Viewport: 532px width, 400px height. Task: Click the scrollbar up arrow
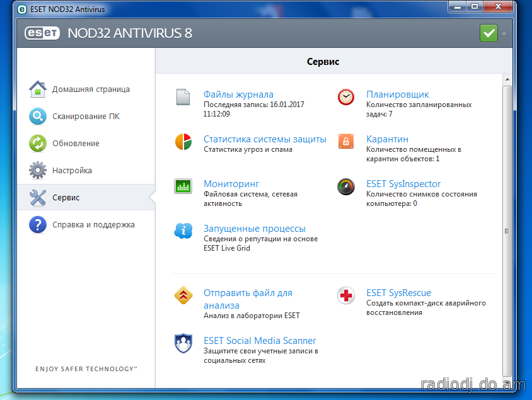pos(507,79)
